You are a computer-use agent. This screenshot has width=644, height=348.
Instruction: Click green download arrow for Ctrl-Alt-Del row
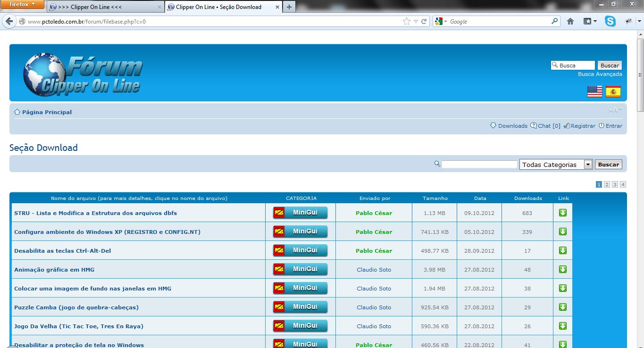coord(562,250)
